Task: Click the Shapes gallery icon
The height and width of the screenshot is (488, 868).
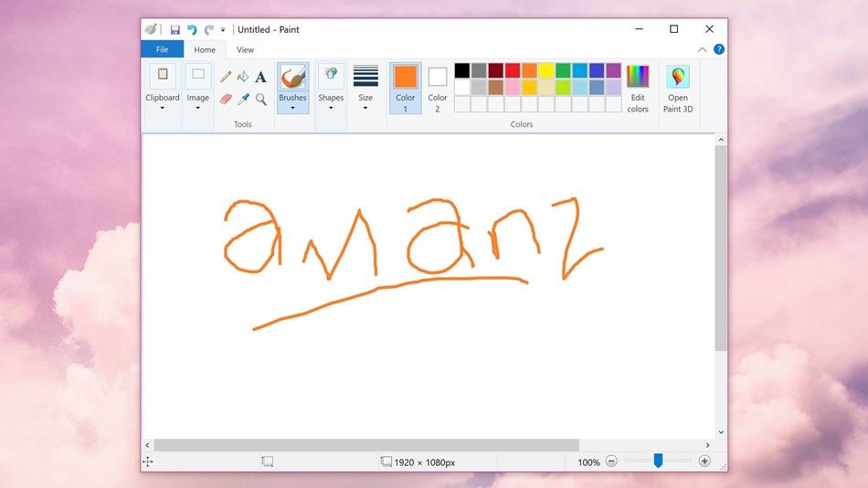Action: [x=331, y=76]
